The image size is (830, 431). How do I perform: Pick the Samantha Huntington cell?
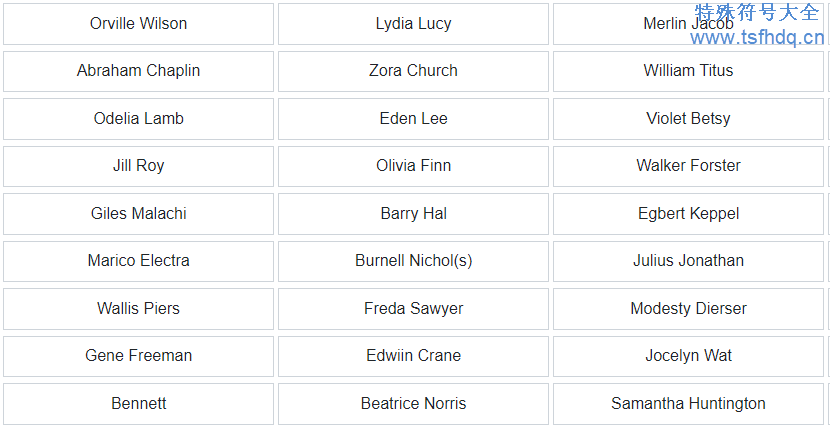click(x=688, y=404)
